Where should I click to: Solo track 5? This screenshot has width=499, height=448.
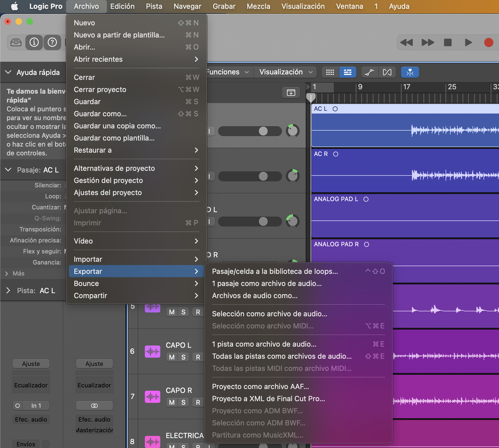[x=183, y=312]
